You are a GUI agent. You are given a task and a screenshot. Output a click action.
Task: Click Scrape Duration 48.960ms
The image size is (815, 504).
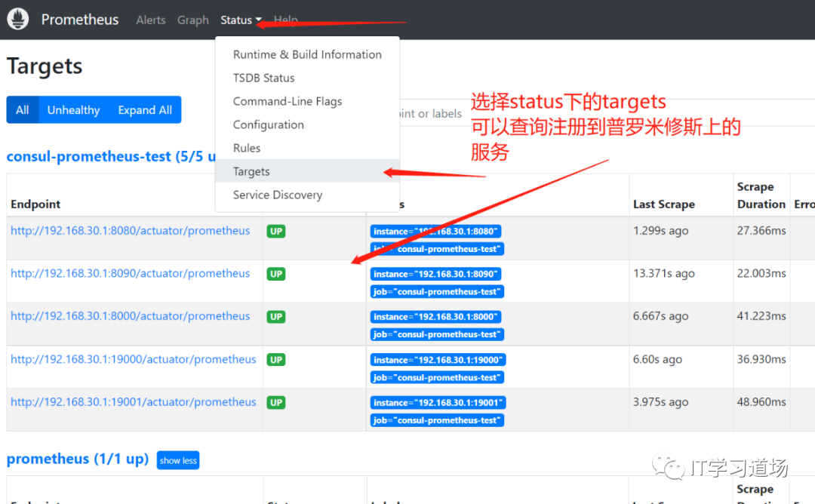pos(761,401)
